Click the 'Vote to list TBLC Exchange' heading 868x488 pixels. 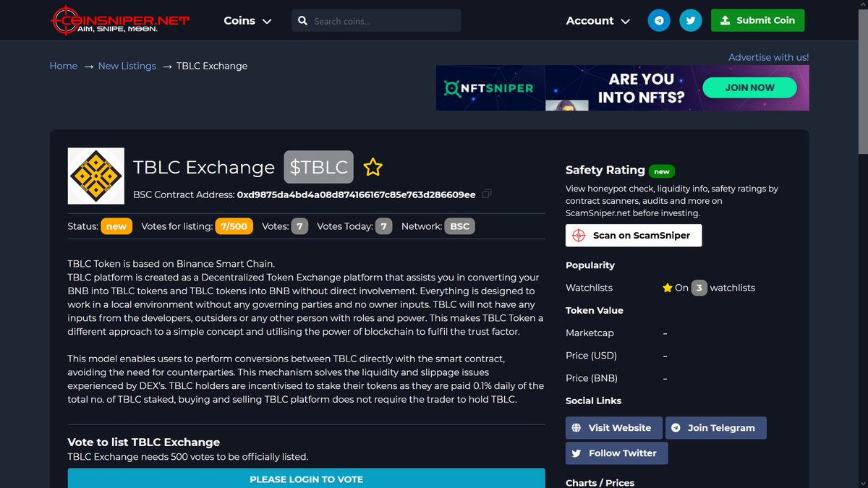(143, 442)
